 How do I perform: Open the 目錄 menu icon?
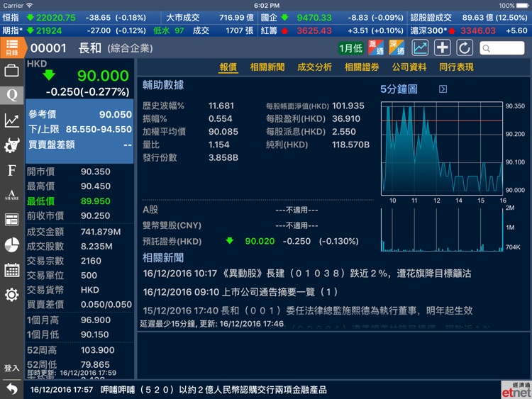12,47
